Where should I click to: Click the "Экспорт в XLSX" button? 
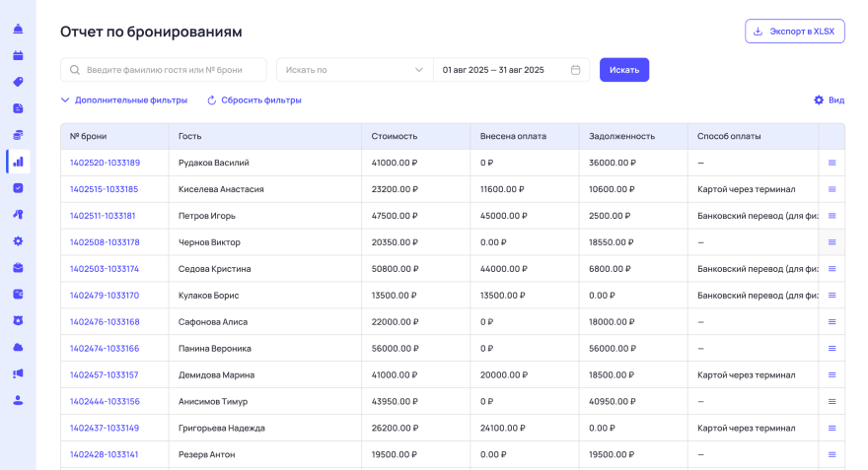click(x=794, y=32)
